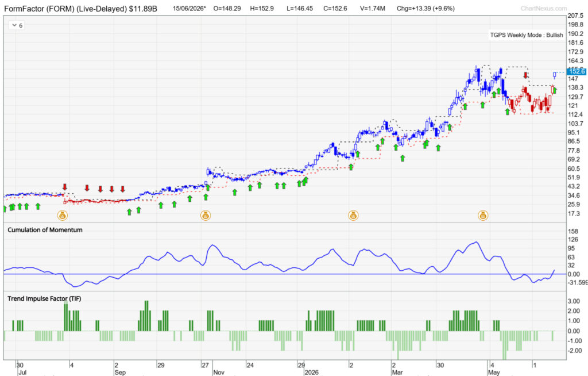
Task: Click the blue 152.6 current price tag
Action: click(x=577, y=71)
